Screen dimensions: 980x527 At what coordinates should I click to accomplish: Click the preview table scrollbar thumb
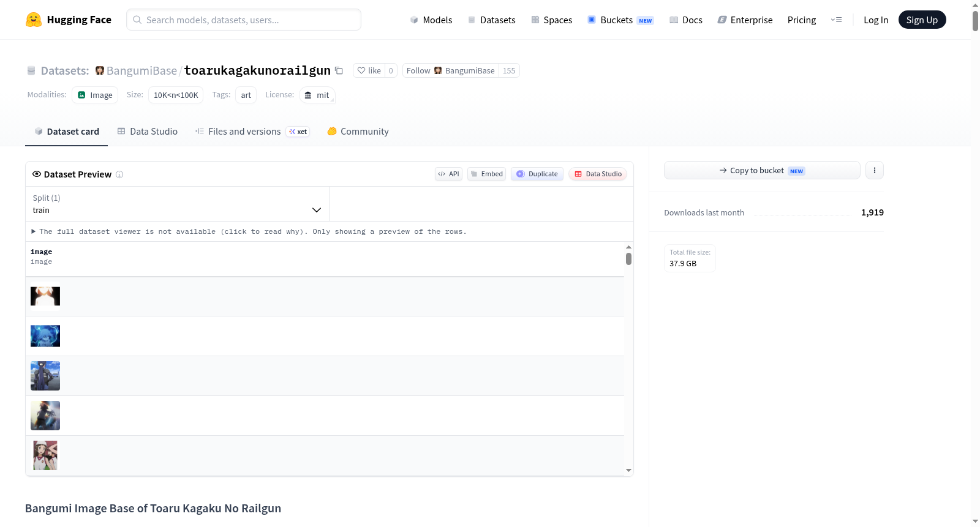(x=628, y=259)
